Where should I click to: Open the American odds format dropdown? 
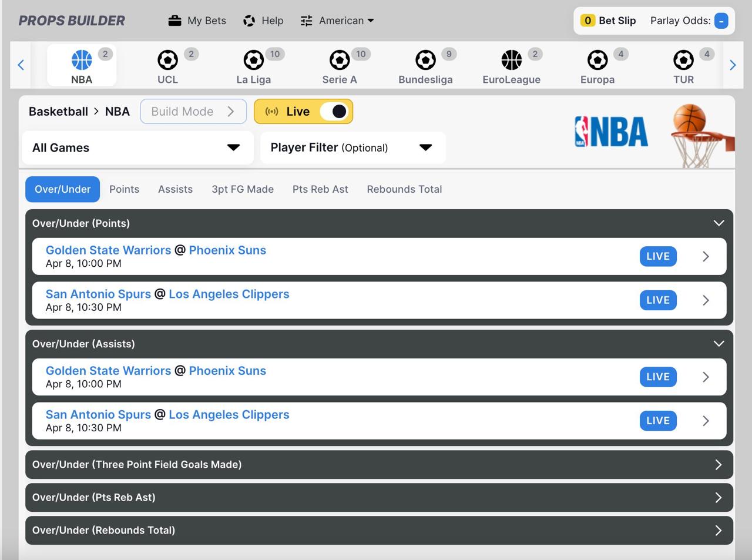[x=346, y=21]
